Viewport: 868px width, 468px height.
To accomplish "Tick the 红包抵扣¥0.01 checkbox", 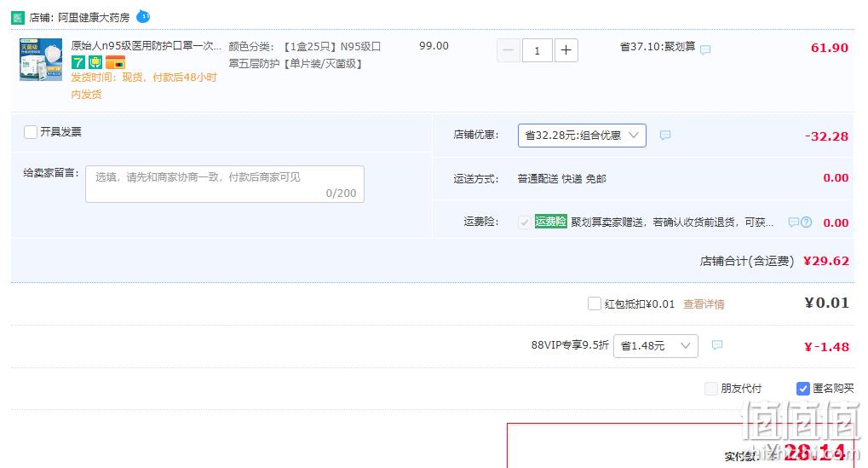I will pyautogui.click(x=594, y=303).
